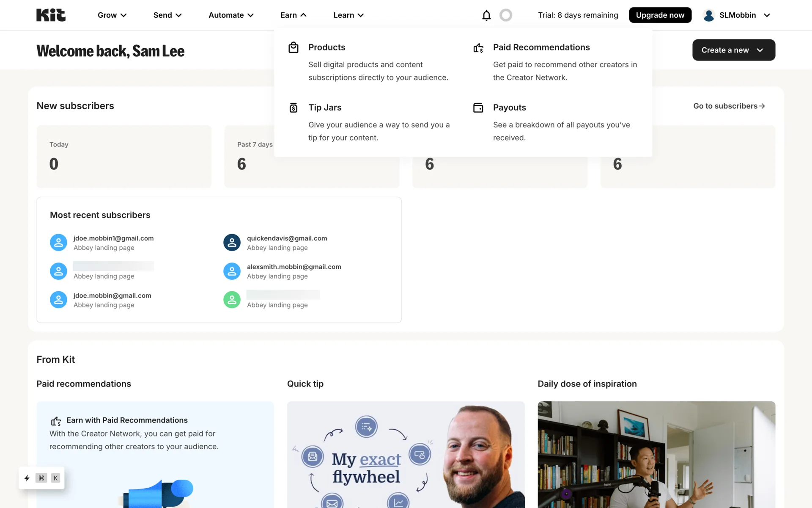Click the Payouts wallet icon
The width and height of the screenshot is (812, 508).
coord(478,108)
